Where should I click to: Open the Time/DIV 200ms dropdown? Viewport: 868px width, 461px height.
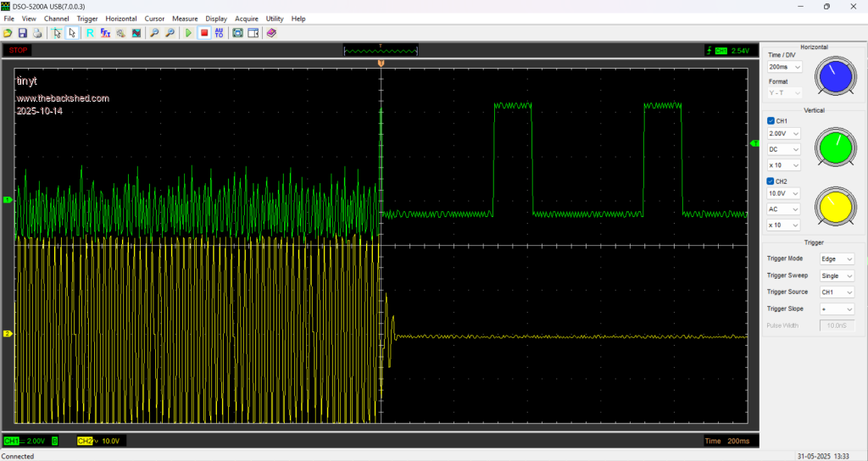pyautogui.click(x=783, y=67)
